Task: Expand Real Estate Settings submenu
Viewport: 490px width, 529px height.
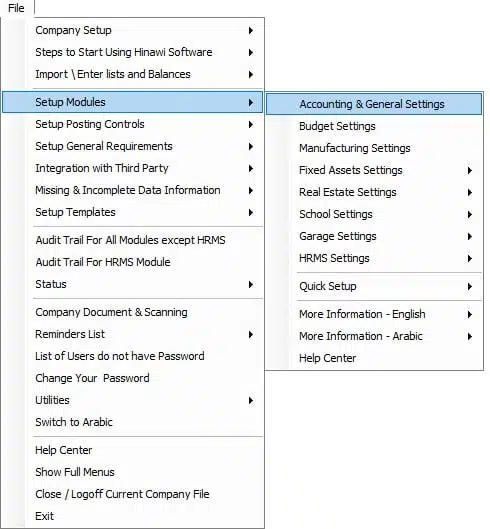Action: (x=374, y=192)
